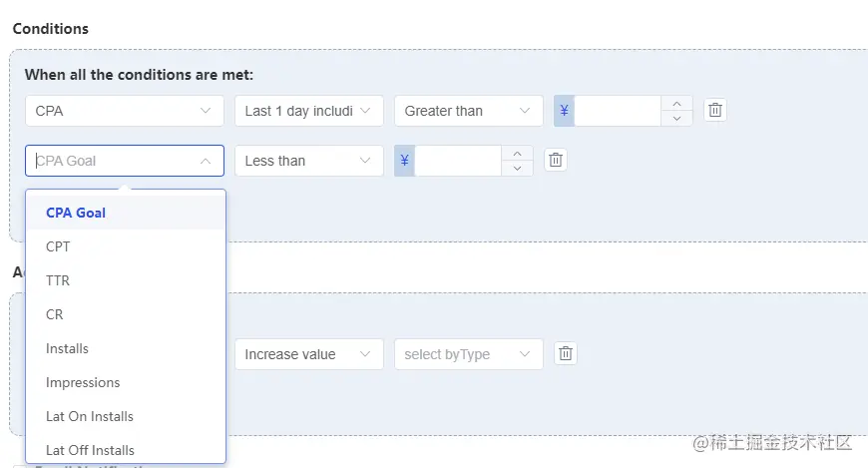Pick the CR option

55,314
